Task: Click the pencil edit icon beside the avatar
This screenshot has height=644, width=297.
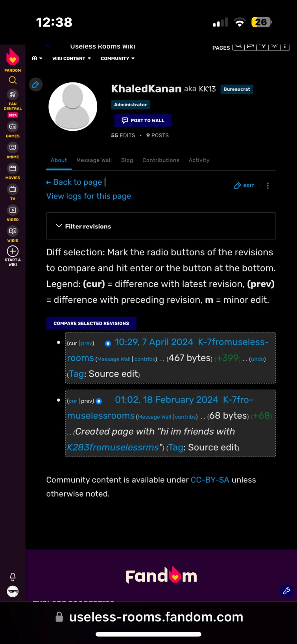Action: (x=35, y=84)
